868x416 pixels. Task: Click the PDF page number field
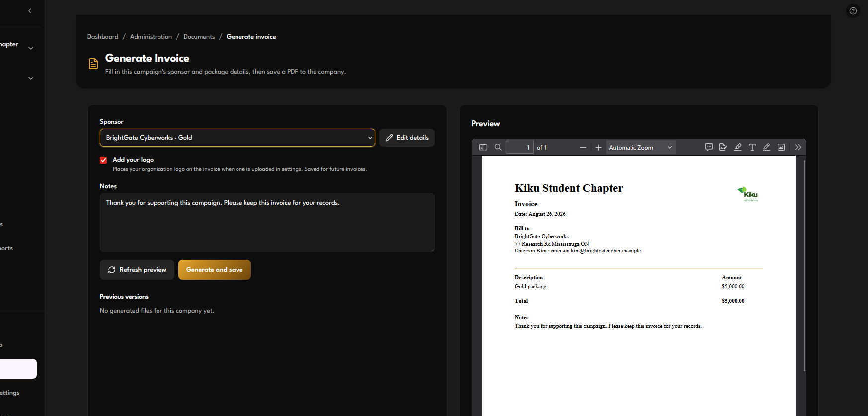[519, 148]
